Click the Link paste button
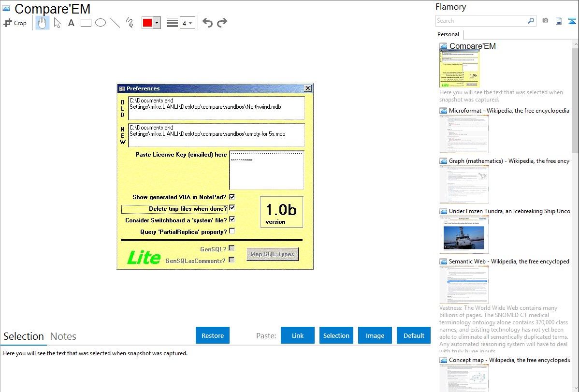The width and height of the screenshot is (579, 392). pos(298,335)
